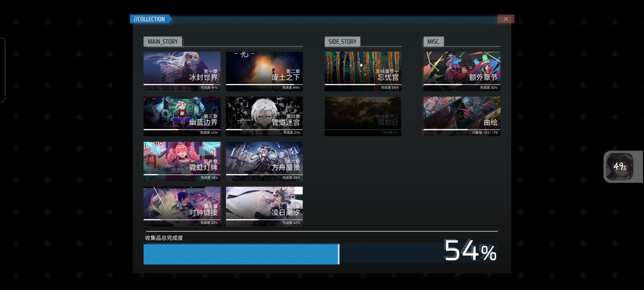Open chapter five 霓虹灯牌 collection
The height and width of the screenshot is (290, 644).
pos(182,161)
